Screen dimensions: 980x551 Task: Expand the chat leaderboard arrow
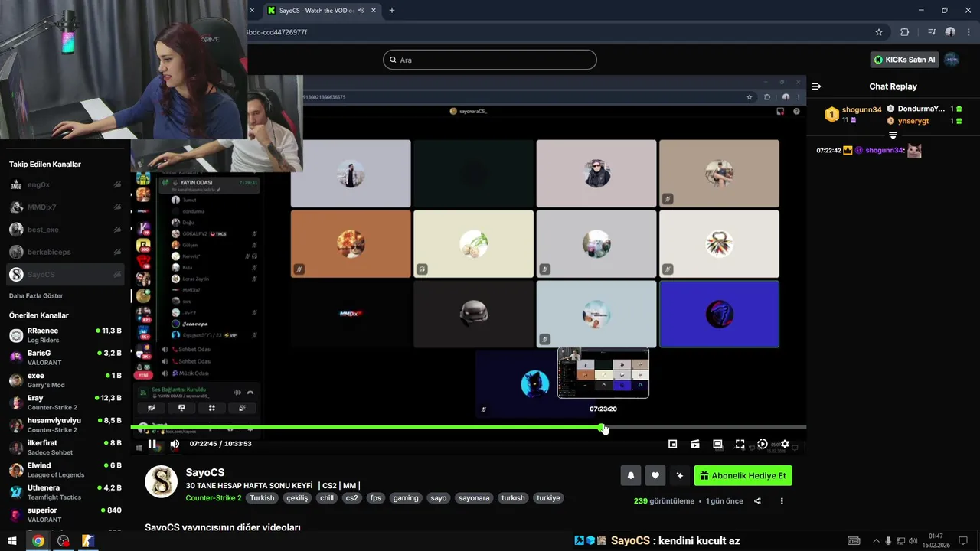point(893,135)
